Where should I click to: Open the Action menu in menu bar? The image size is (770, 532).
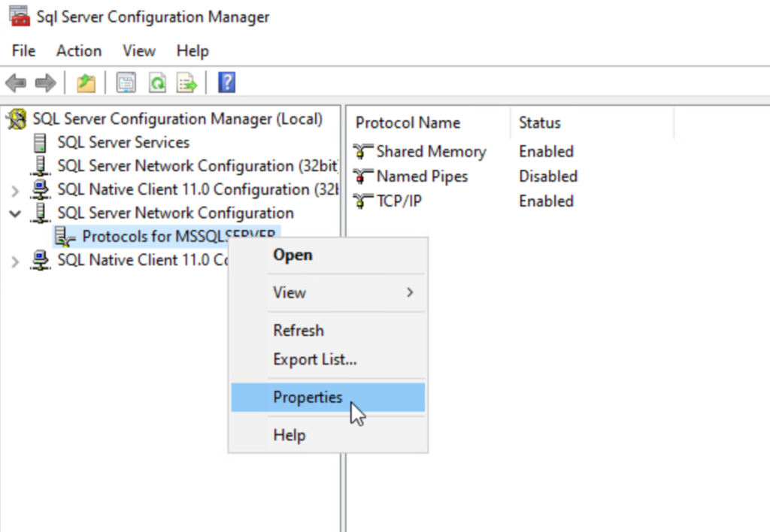[79, 51]
